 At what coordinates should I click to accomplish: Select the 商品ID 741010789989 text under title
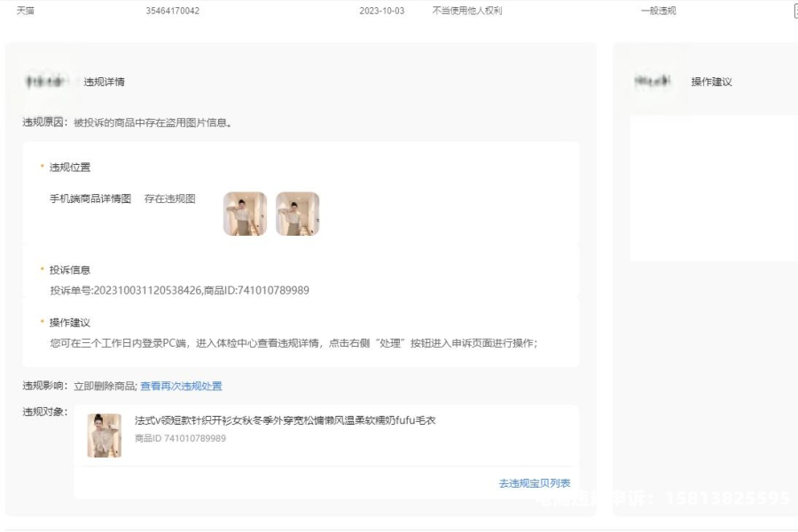coord(180,438)
